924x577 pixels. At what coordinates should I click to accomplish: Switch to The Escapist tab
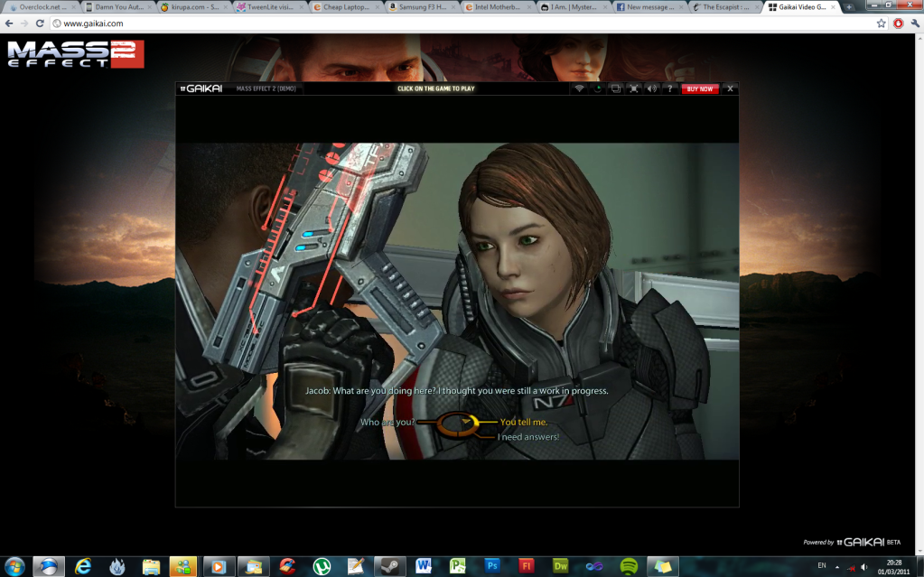point(725,7)
